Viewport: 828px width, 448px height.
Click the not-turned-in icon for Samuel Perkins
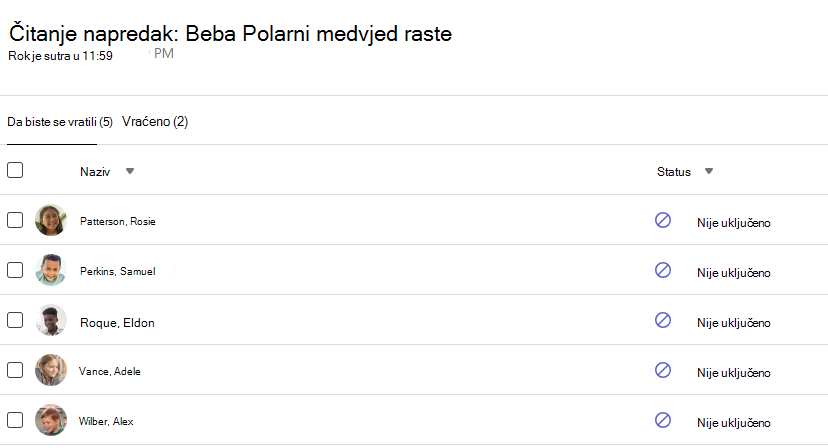tap(663, 270)
